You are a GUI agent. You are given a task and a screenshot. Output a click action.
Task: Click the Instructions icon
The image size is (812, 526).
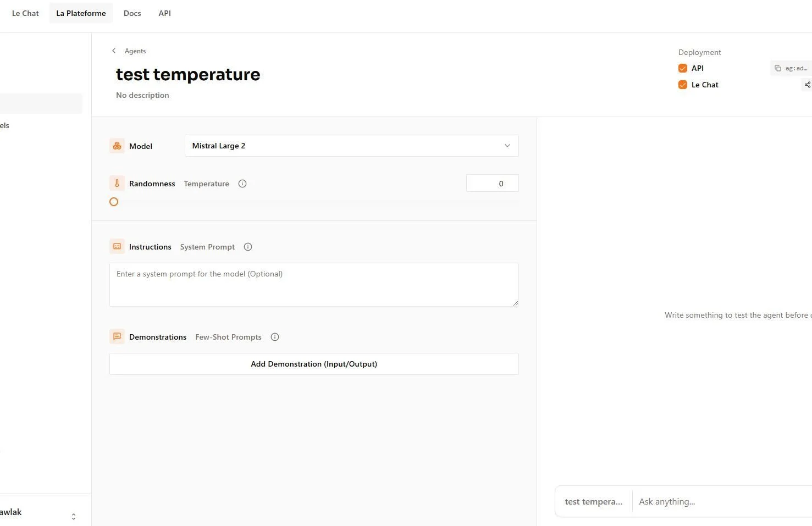tap(117, 246)
